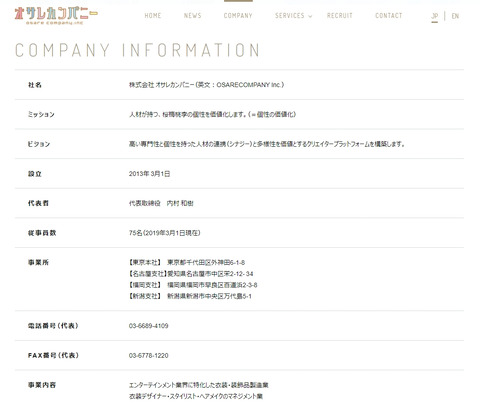Screen dimensions: 480x403
Task: Click the vision statement text
Action: 267,144
